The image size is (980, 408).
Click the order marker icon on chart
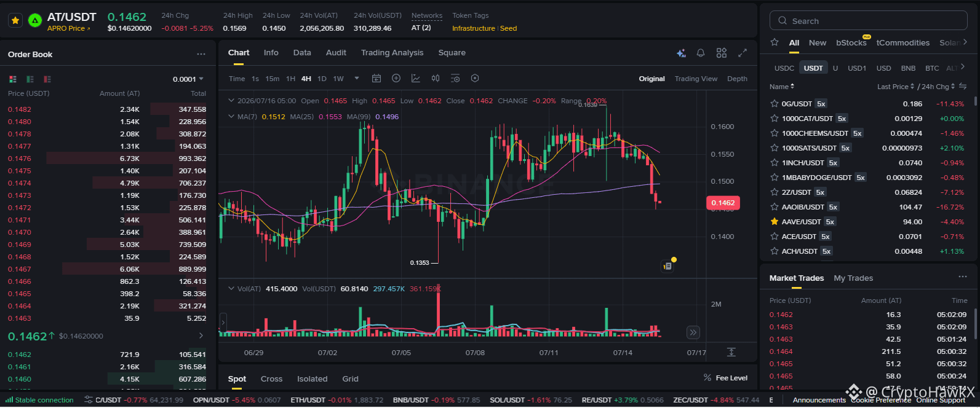point(667,266)
